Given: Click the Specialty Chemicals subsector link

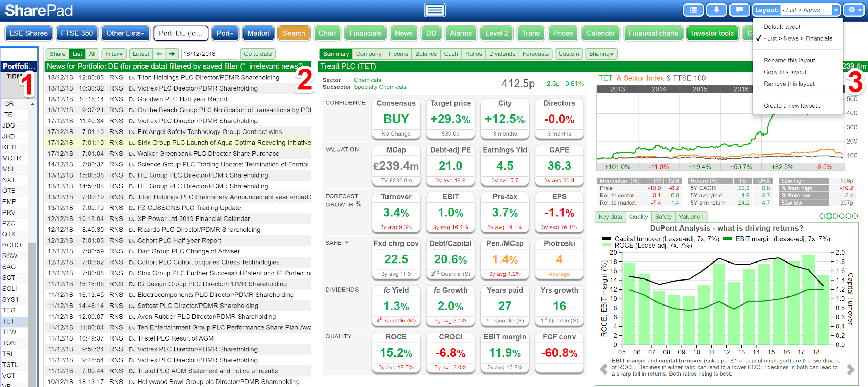Looking at the screenshot, I should click(380, 87).
